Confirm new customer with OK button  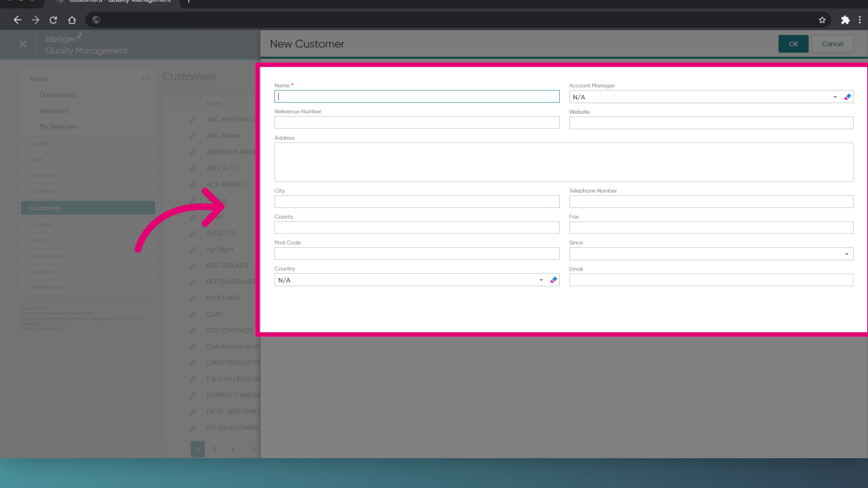793,44
